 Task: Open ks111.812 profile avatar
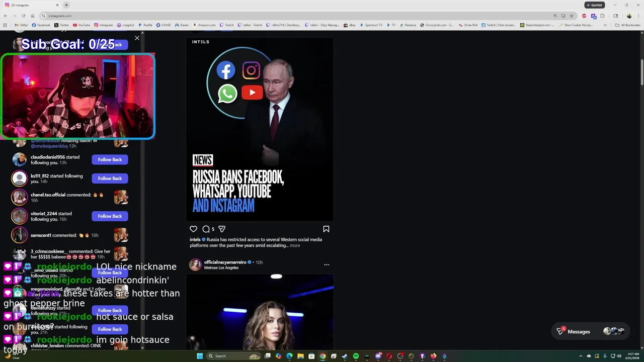(x=19, y=178)
